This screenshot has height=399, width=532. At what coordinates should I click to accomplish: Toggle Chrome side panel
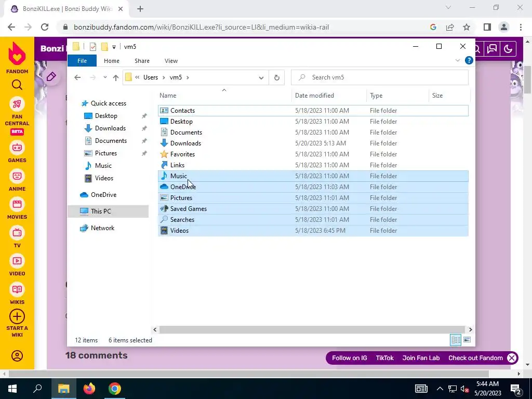point(487,27)
